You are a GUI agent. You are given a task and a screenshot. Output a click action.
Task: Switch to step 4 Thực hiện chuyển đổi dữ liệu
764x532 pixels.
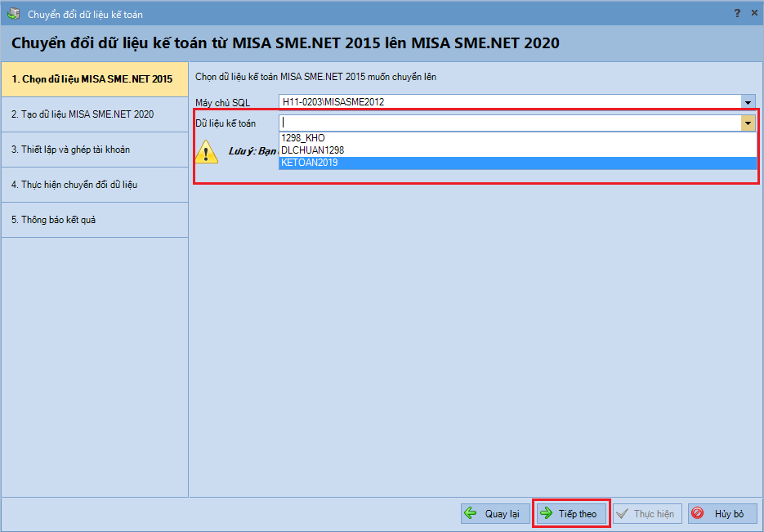click(x=95, y=185)
